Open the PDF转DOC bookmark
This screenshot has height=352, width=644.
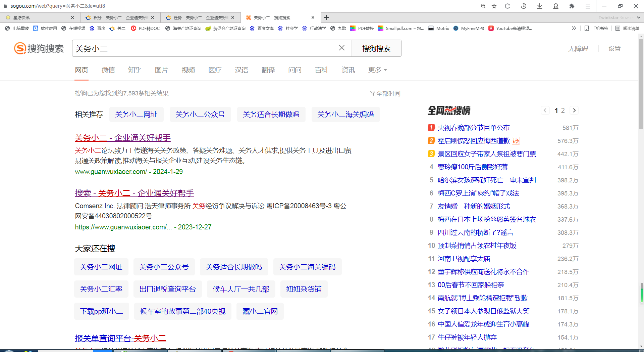(x=145, y=29)
